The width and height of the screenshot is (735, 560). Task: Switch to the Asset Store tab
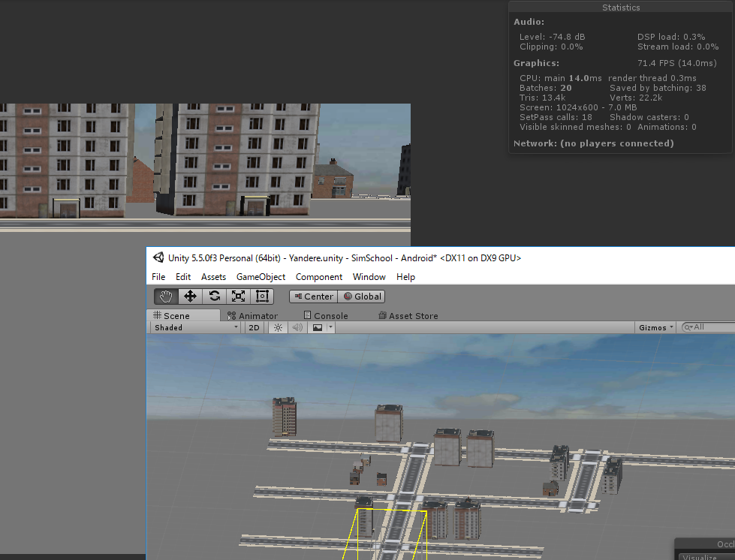[408, 316]
